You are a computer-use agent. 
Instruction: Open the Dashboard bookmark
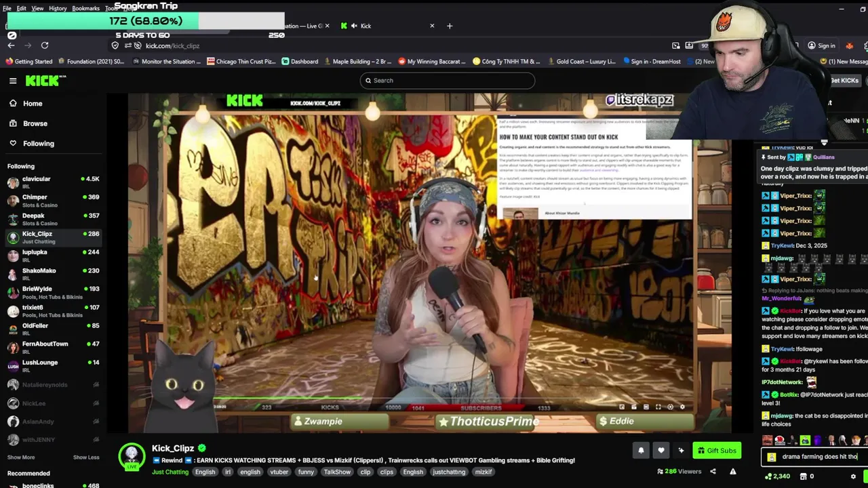pos(299,62)
